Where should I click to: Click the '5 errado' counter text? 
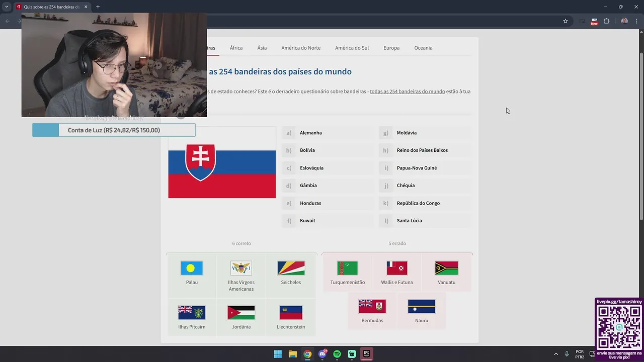[x=397, y=243]
